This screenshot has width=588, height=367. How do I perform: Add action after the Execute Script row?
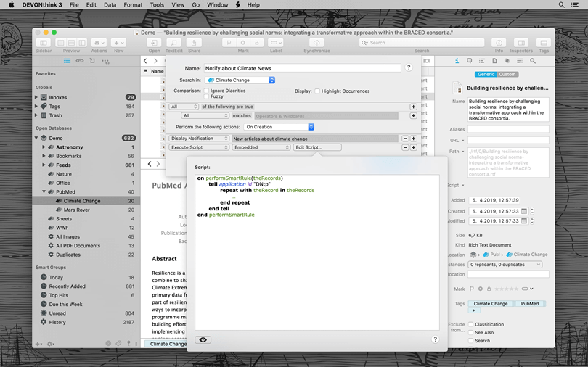(413, 147)
